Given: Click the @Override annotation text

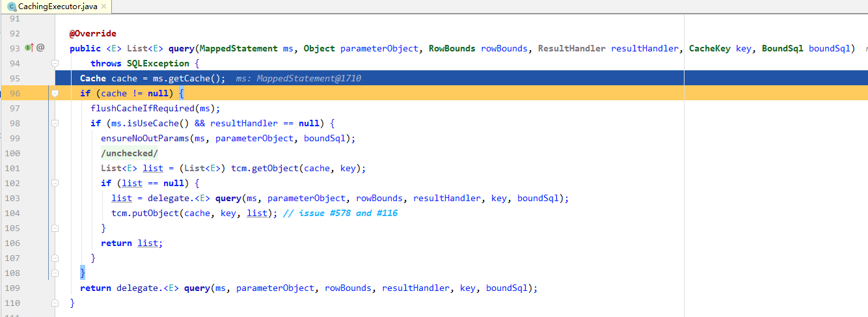Looking at the screenshot, I should (93, 33).
